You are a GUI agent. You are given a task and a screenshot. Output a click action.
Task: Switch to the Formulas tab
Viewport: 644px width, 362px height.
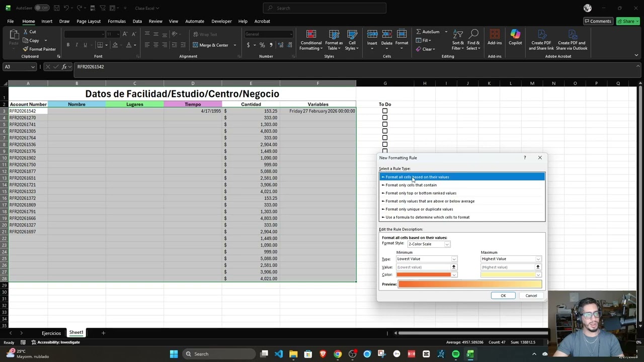click(x=116, y=21)
